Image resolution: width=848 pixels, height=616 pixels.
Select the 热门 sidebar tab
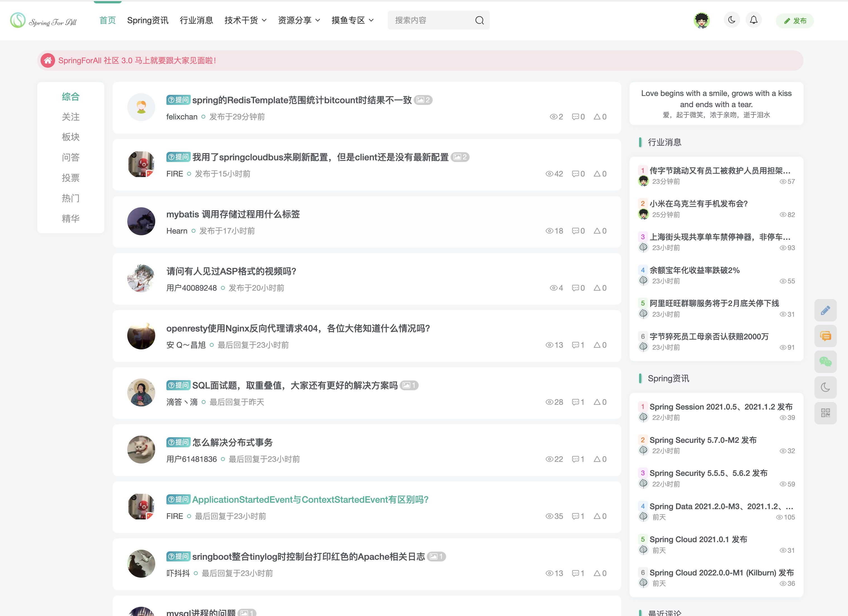(71, 198)
